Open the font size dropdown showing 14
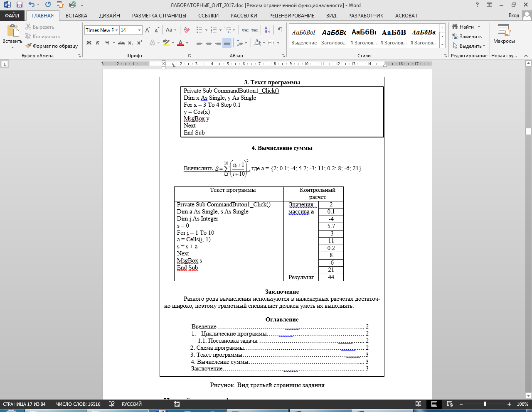 tap(139, 30)
